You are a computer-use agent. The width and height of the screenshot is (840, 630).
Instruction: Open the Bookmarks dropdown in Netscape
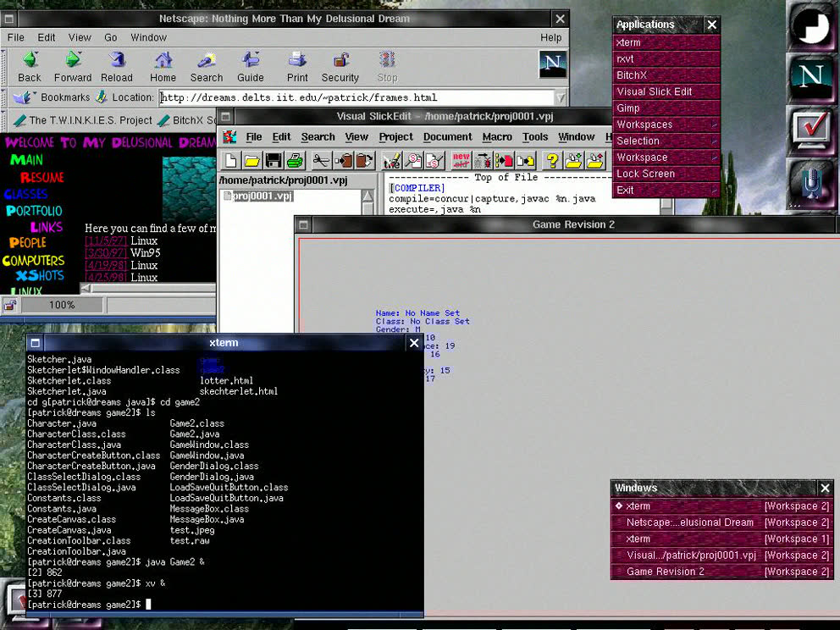pyautogui.click(x=52, y=97)
